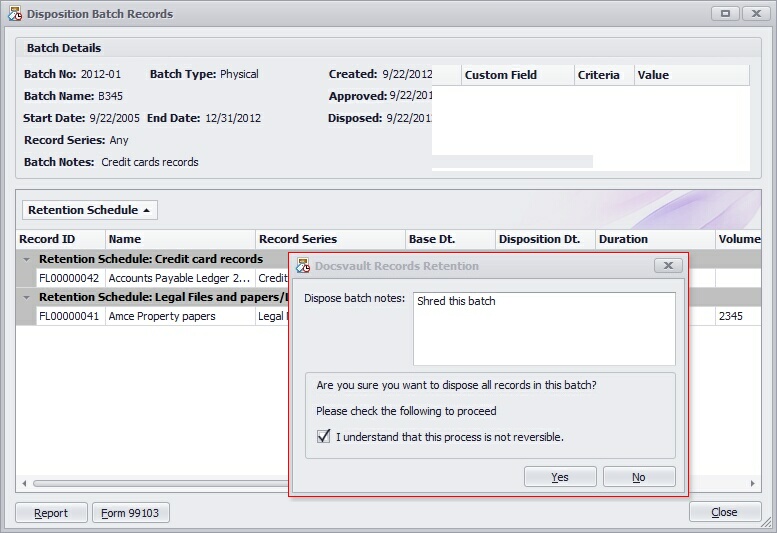Sort by the Name column header
The width and height of the screenshot is (777, 533).
point(180,239)
